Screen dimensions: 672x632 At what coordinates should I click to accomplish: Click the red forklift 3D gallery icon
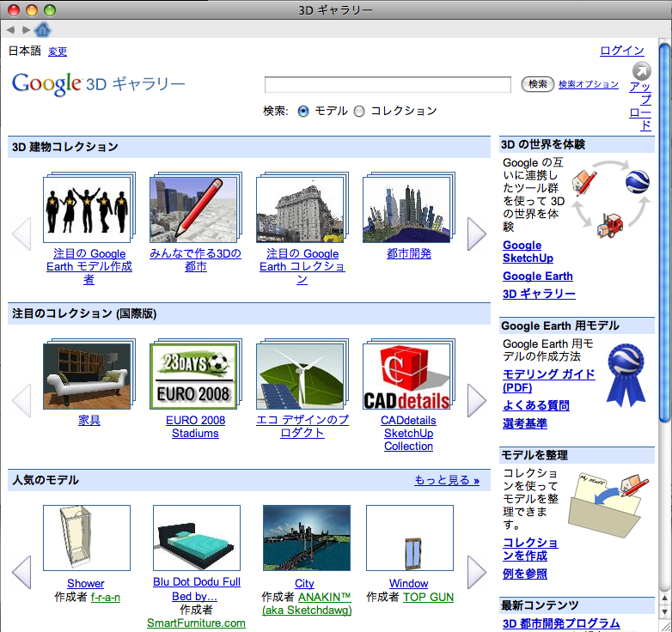610,225
